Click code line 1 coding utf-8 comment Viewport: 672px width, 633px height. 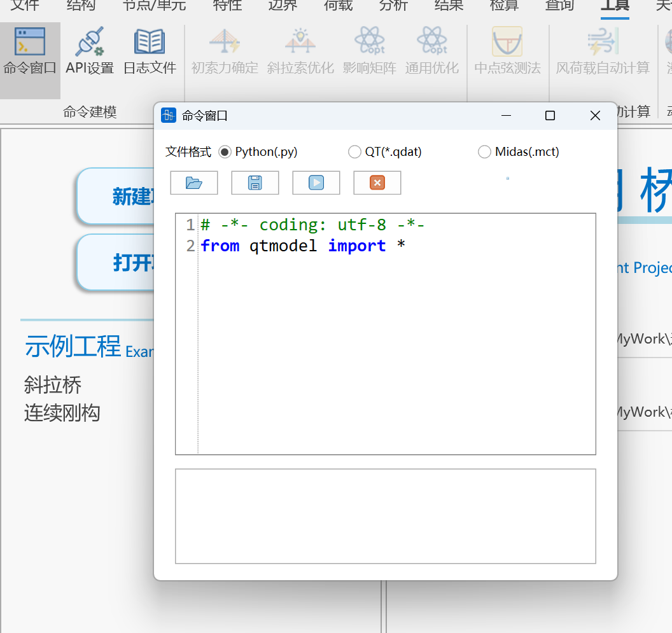click(312, 225)
